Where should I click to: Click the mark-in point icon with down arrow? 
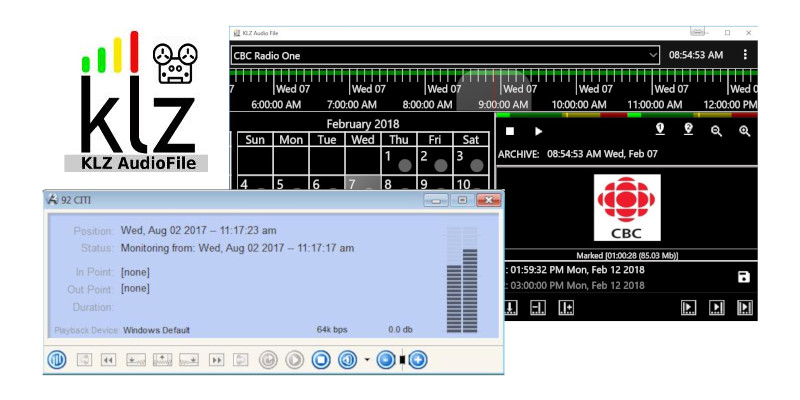(x=511, y=307)
